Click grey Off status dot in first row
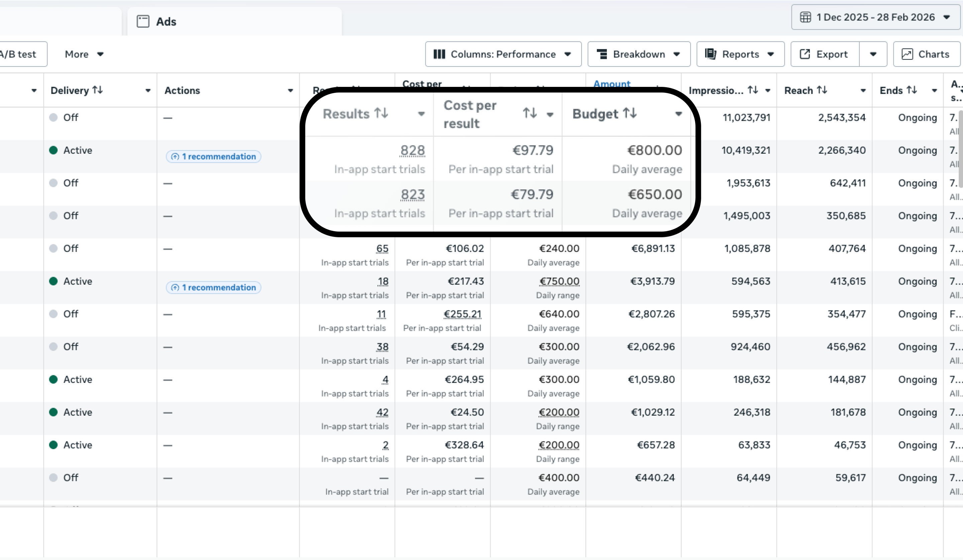This screenshot has height=560, width=963. click(x=53, y=117)
